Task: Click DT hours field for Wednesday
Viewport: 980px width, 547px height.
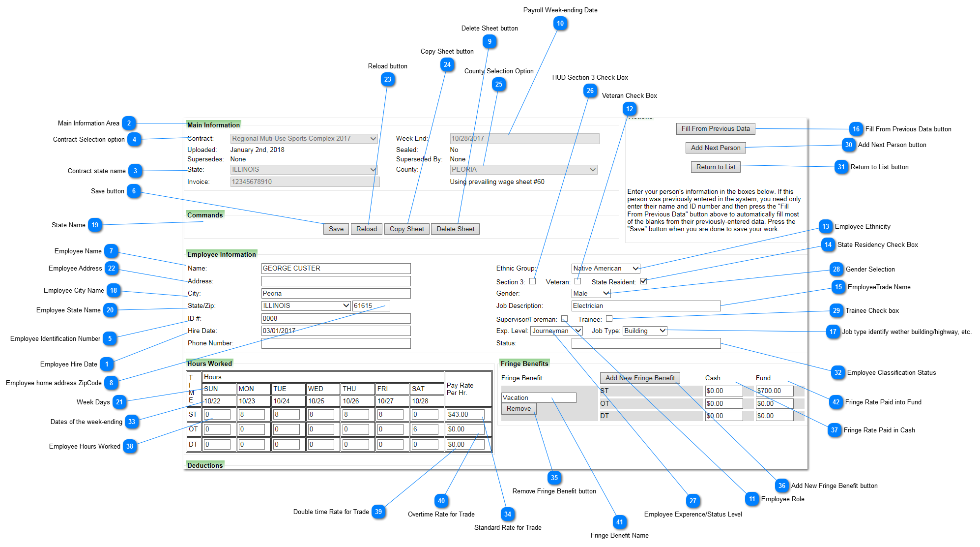Action: click(x=321, y=444)
